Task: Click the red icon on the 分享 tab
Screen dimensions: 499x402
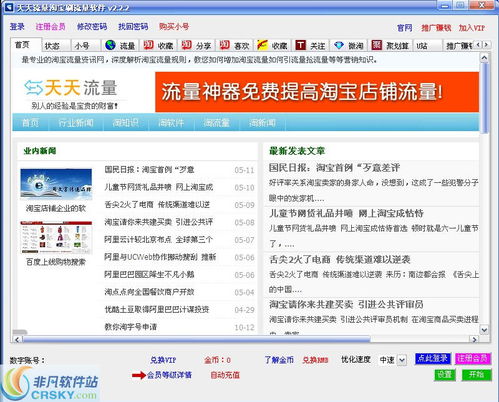Action: point(186,45)
